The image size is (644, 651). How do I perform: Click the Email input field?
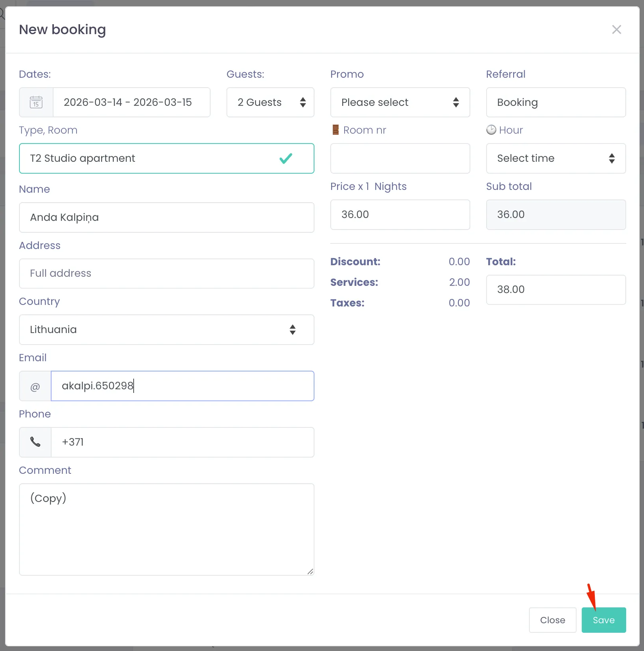coord(182,386)
